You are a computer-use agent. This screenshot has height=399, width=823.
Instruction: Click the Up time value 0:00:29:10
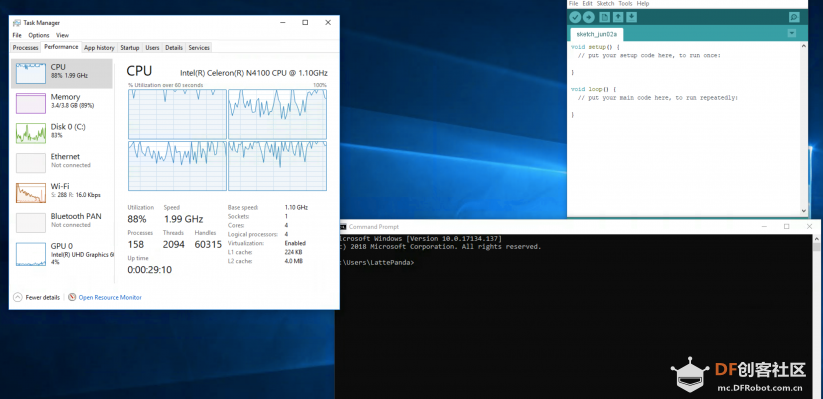[150, 270]
